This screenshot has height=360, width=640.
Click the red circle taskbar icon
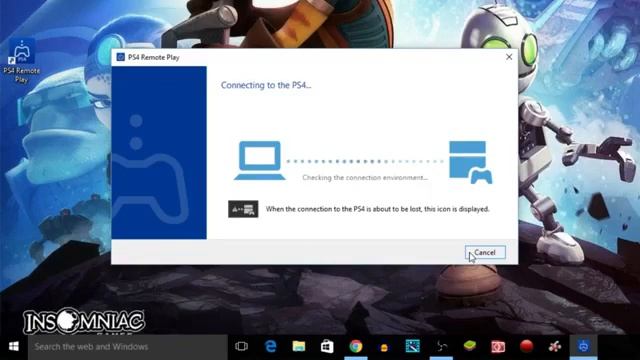point(527,347)
